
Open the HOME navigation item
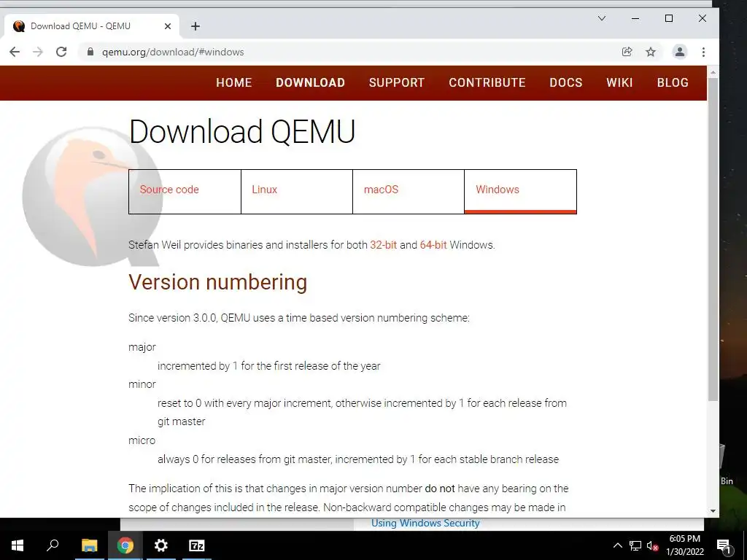click(234, 82)
